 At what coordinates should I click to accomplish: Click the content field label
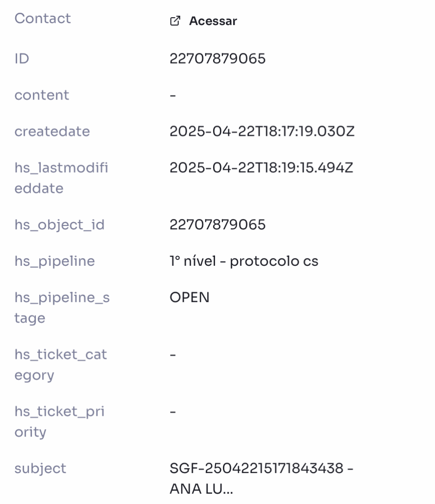tap(42, 95)
